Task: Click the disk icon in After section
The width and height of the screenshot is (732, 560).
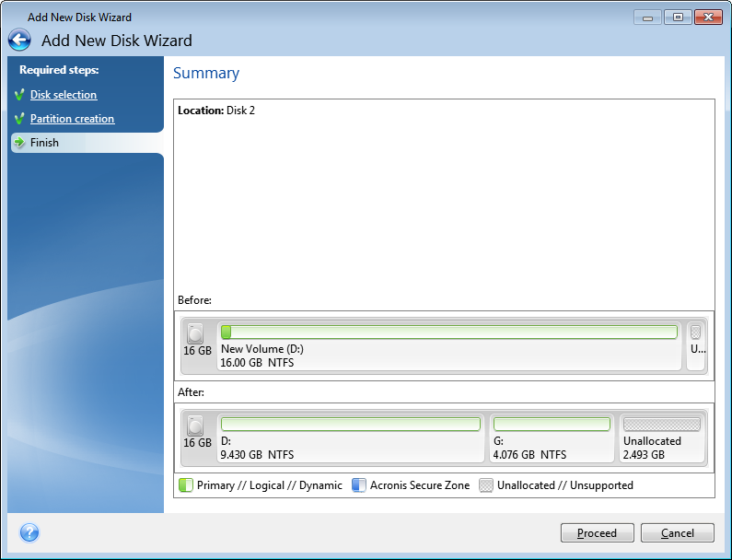Action: (x=195, y=426)
